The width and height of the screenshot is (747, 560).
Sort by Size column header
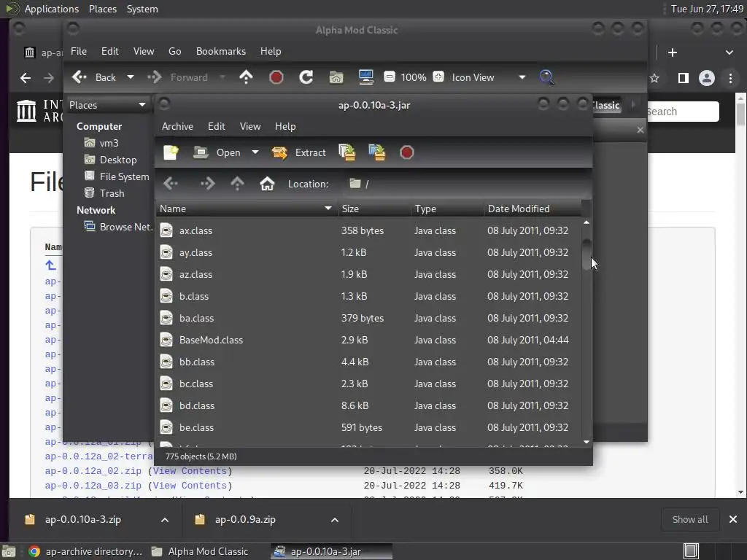[373, 209]
